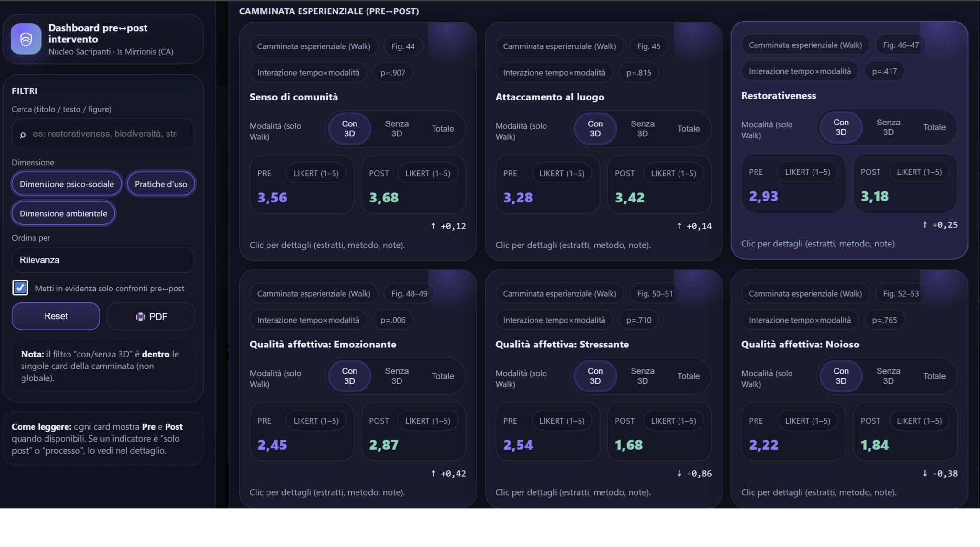Open details for Qualità affettiva: Stressante
980x547 pixels.
click(x=573, y=492)
